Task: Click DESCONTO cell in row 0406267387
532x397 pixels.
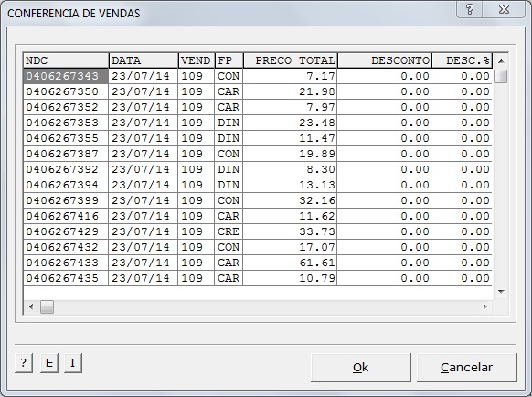Action: (385, 154)
